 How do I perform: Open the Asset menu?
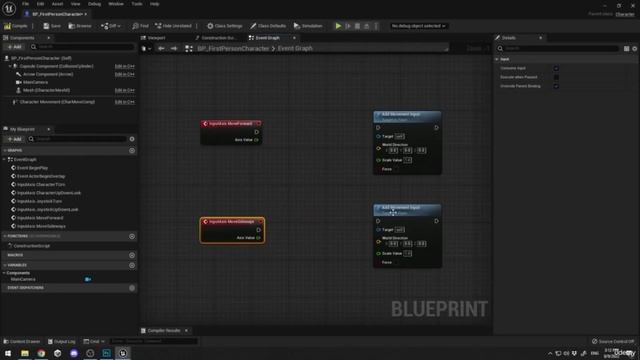tap(57, 4)
